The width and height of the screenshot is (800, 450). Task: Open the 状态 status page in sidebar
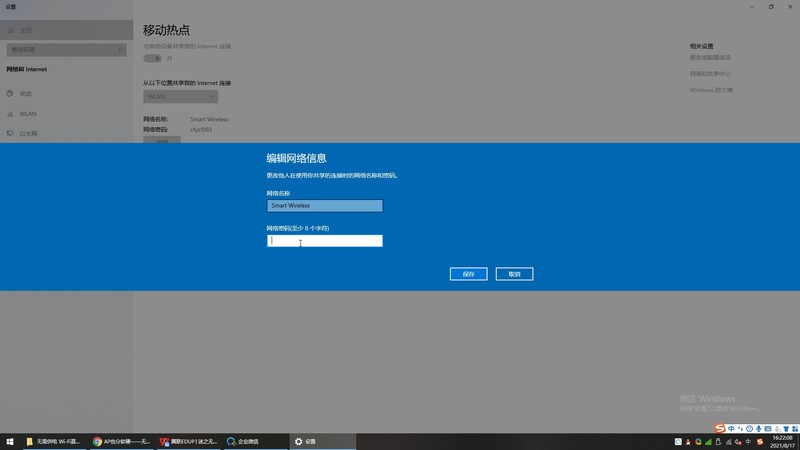pyautogui.click(x=66, y=93)
